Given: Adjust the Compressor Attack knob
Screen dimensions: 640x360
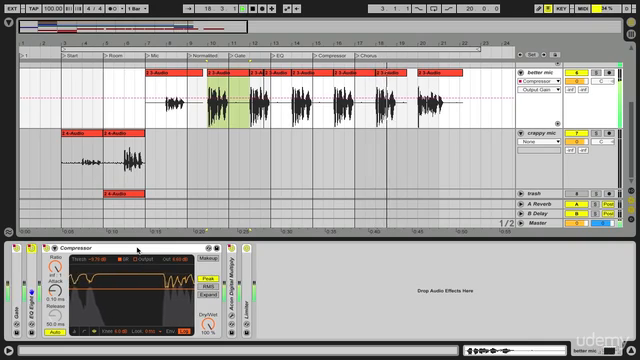Looking at the screenshot, I should 55,291.
